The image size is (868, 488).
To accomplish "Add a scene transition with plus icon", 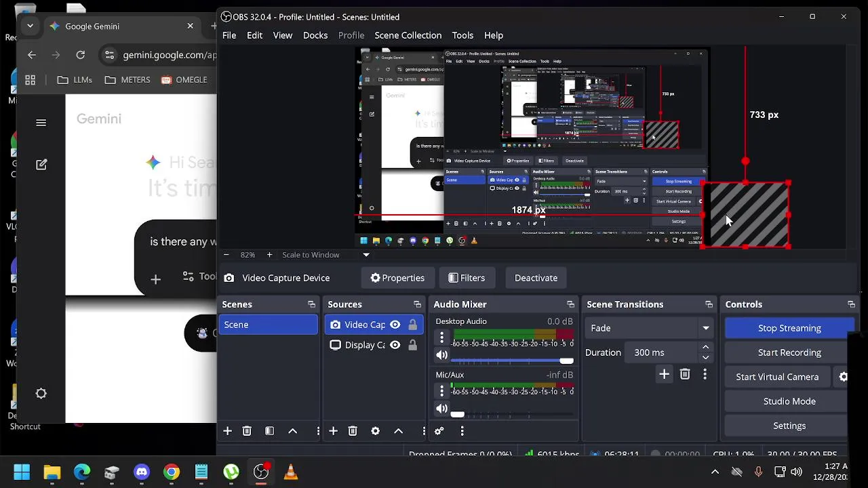I will (x=664, y=374).
